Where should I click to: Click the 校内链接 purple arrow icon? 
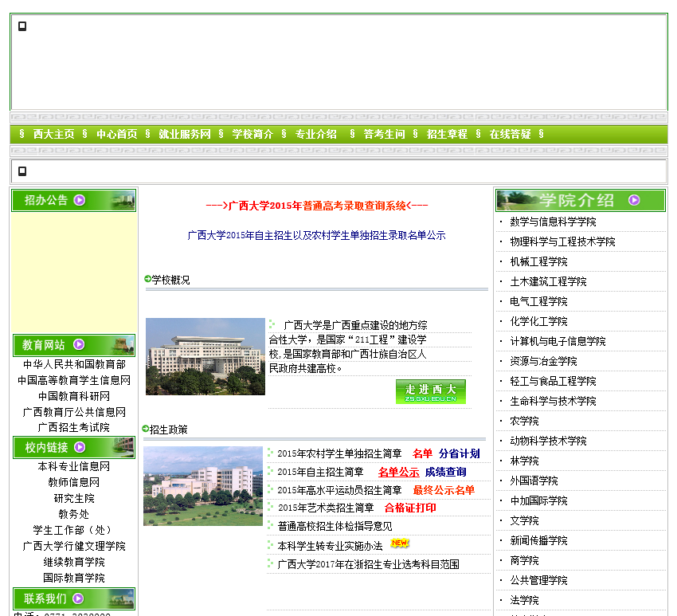pos(80,447)
